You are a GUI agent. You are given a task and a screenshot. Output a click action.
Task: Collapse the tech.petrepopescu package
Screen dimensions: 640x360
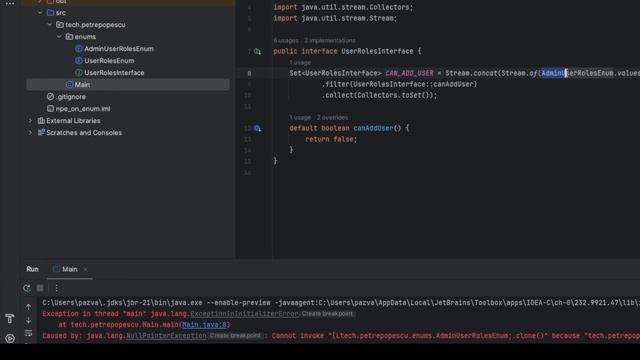click(x=49, y=25)
